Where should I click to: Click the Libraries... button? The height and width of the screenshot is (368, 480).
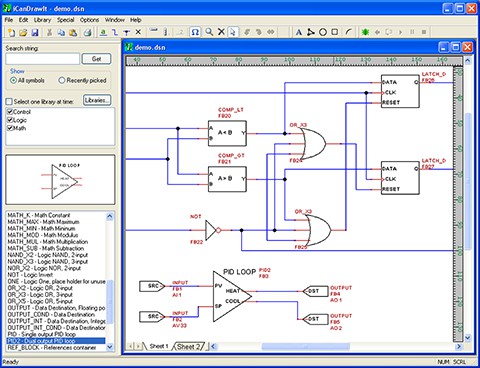(x=97, y=100)
